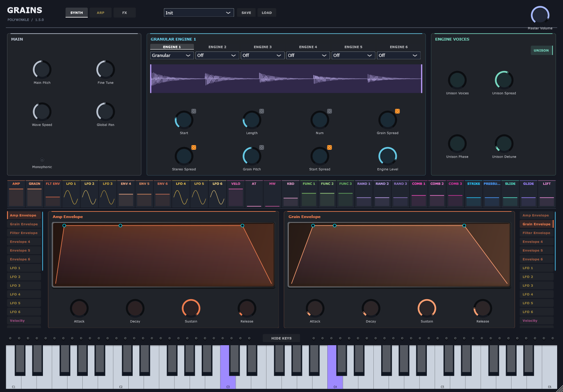Select the KBD modulation source tile
Screen dimensions: 563x392
(x=291, y=193)
